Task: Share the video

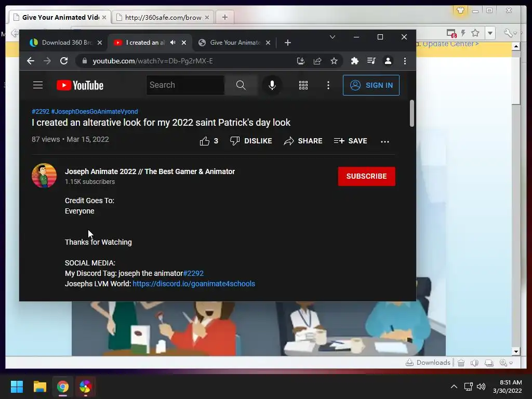Action: click(x=303, y=141)
